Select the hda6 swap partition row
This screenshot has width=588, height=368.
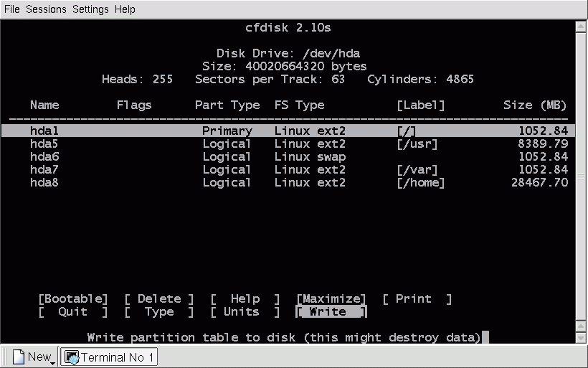pos(288,156)
